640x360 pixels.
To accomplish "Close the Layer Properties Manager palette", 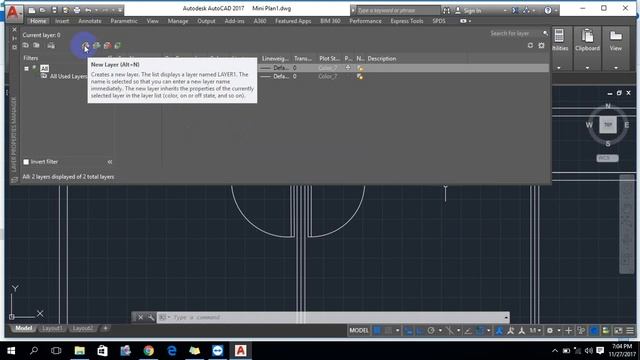I will 14,30.
